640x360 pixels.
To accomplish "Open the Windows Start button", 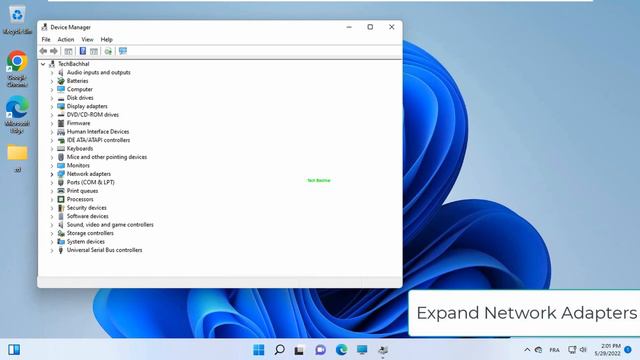I will (258, 350).
